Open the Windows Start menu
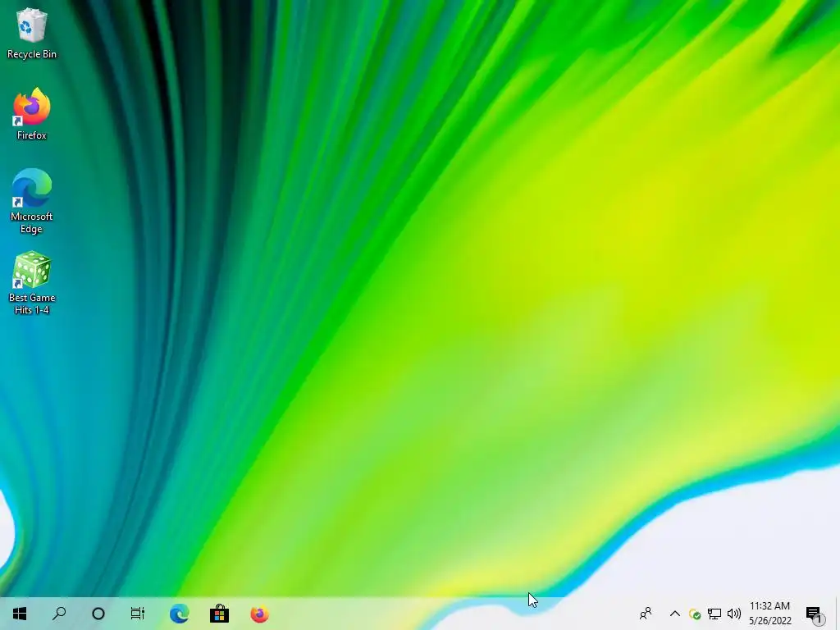This screenshot has width=840, height=630. pyautogui.click(x=20, y=614)
